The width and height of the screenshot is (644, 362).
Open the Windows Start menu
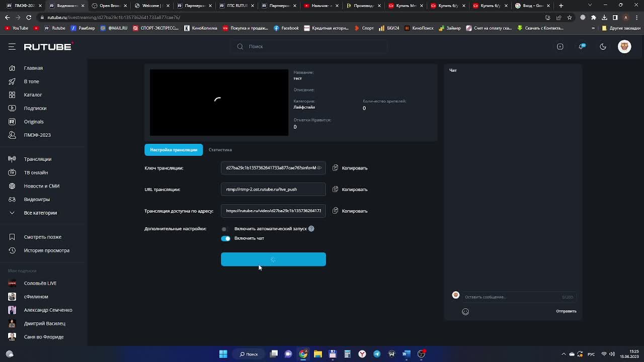click(x=223, y=354)
